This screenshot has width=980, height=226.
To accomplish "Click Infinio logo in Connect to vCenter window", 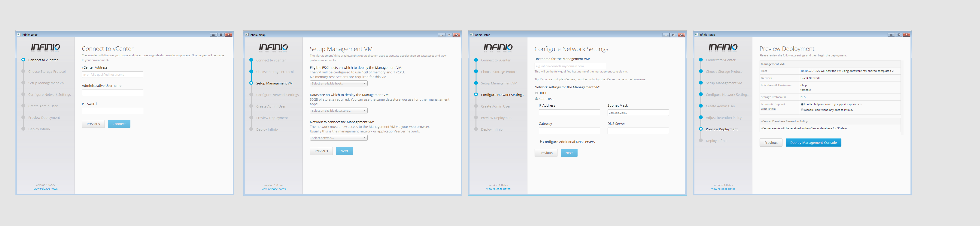I will pyautogui.click(x=45, y=47).
